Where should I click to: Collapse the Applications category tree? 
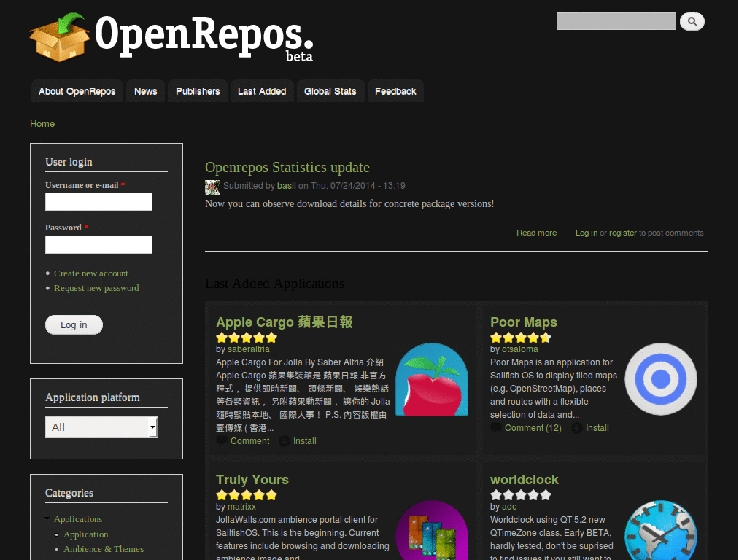point(47,518)
